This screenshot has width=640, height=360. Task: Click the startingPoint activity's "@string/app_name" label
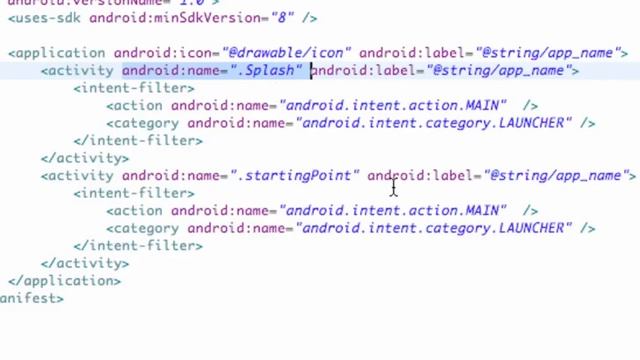click(x=556, y=176)
